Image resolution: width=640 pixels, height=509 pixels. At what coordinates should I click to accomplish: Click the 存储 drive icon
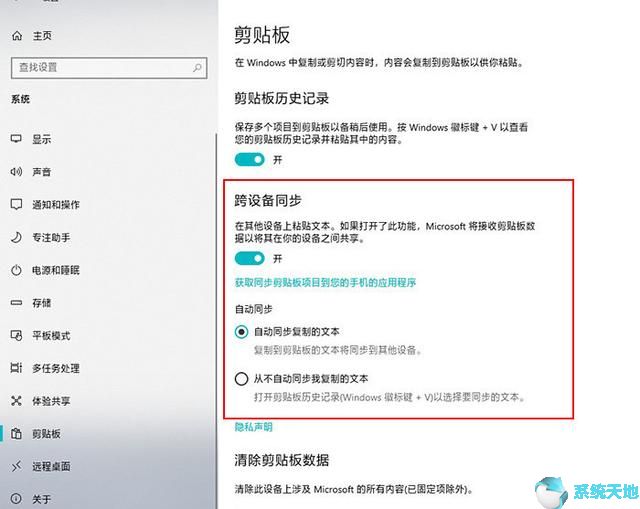(x=16, y=302)
